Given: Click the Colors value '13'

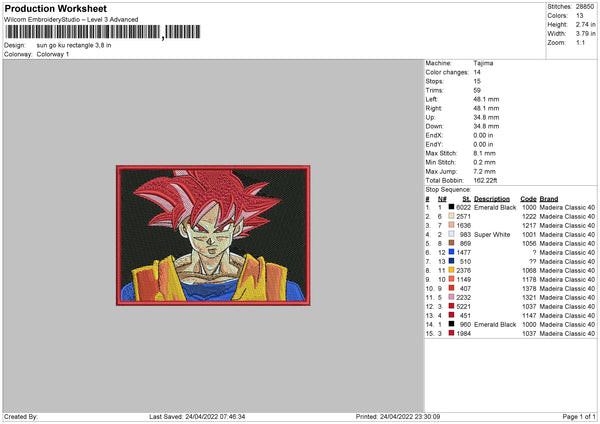Looking at the screenshot, I should point(579,16).
